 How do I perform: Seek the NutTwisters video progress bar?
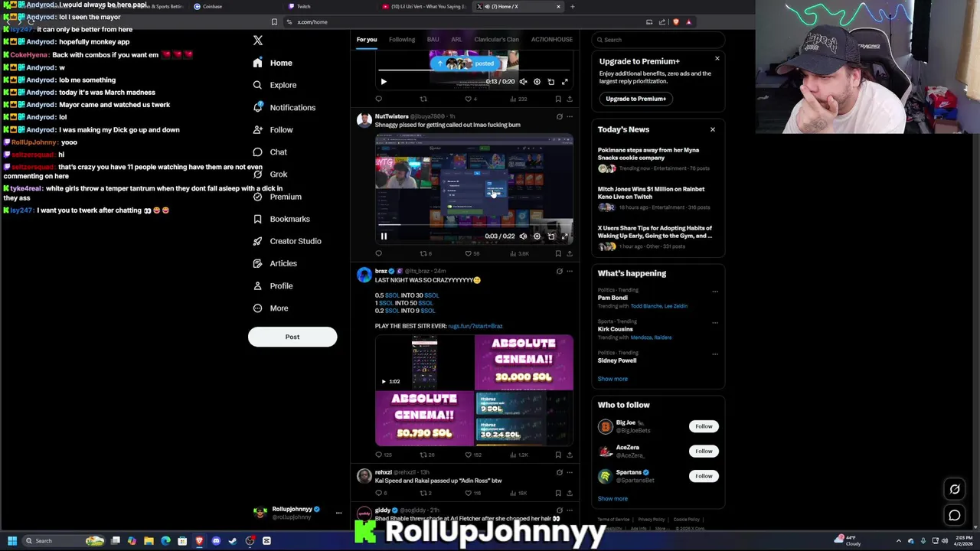point(474,226)
